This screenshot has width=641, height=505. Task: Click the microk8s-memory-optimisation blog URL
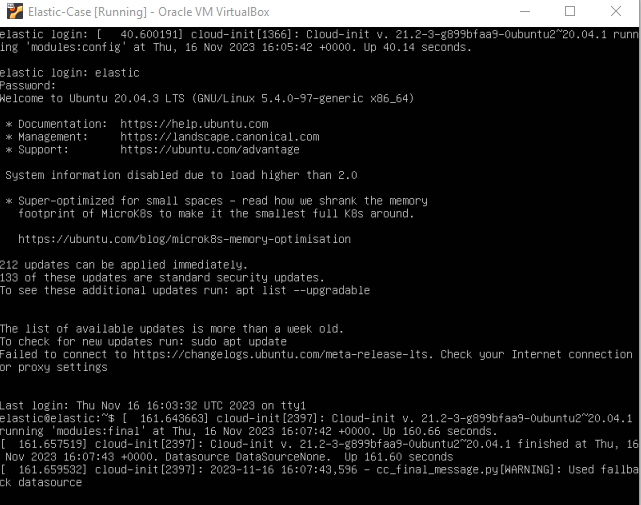[x=184, y=239]
